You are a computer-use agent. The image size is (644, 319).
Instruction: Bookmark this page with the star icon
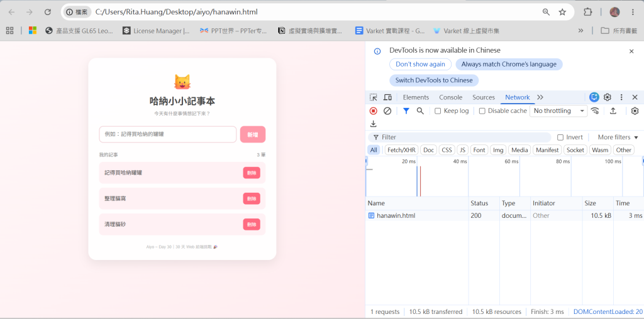562,12
